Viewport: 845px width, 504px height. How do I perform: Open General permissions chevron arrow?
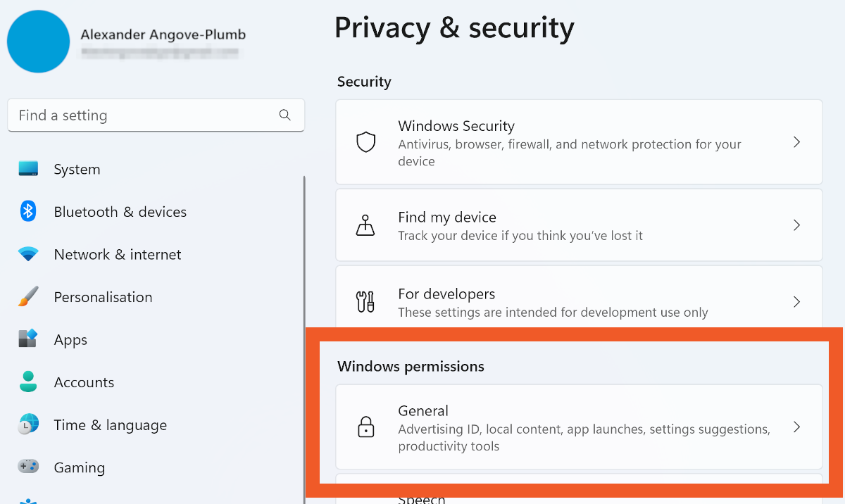coord(796,427)
